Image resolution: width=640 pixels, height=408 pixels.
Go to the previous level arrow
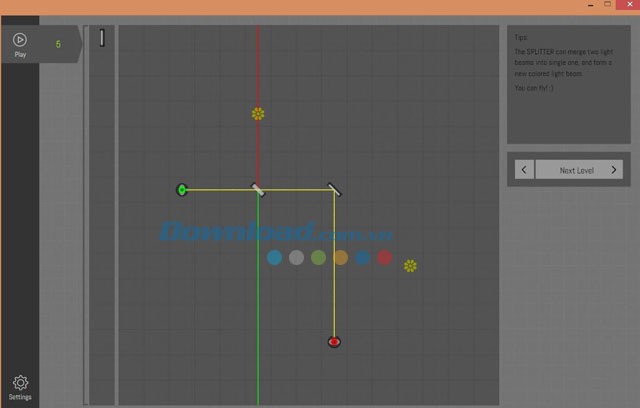(x=523, y=170)
